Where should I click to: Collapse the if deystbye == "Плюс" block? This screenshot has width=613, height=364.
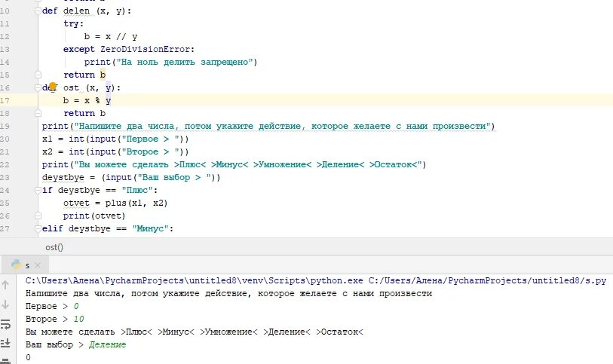coord(38,190)
